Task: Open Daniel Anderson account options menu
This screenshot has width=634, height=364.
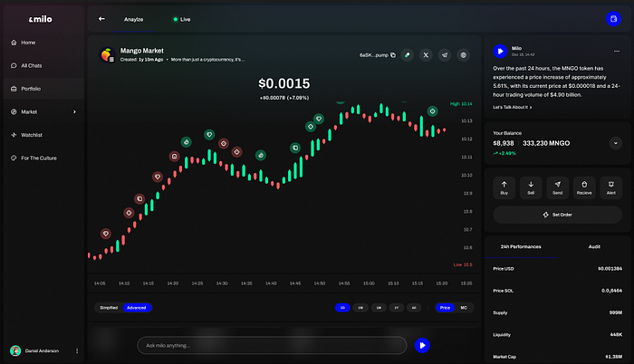Action: coord(77,350)
